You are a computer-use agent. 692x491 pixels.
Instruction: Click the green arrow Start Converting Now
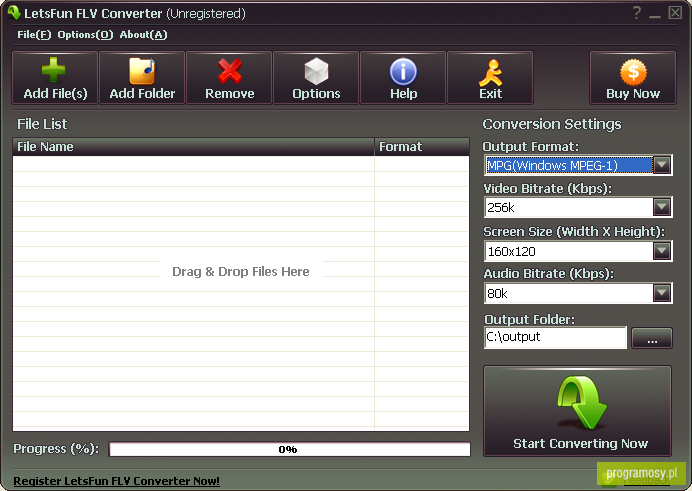click(578, 411)
